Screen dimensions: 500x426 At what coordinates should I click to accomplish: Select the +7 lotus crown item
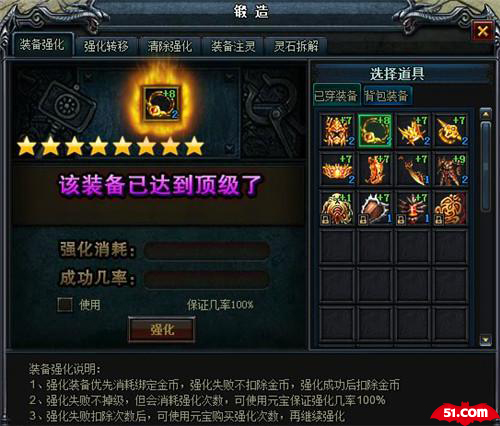tap(337, 170)
